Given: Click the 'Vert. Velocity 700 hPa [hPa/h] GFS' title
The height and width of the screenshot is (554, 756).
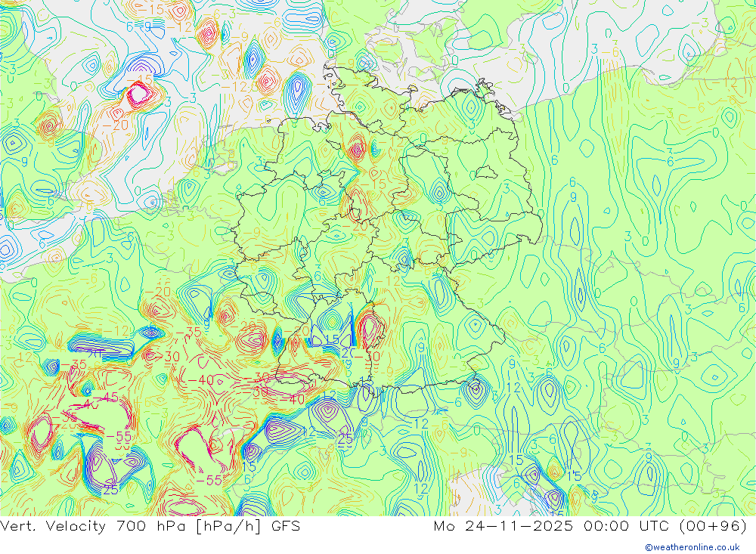Looking at the screenshot, I should pyautogui.click(x=150, y=525).
